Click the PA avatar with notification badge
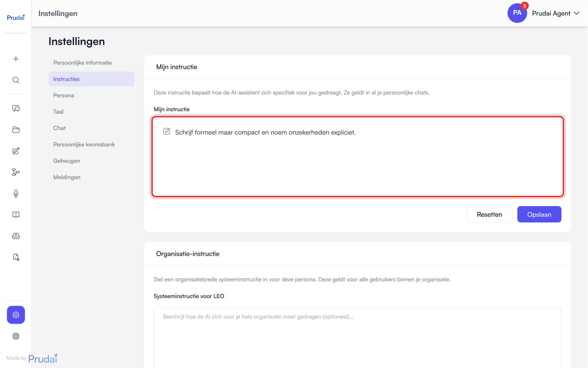This screenshot has height=368, width=588. [517, 13]
